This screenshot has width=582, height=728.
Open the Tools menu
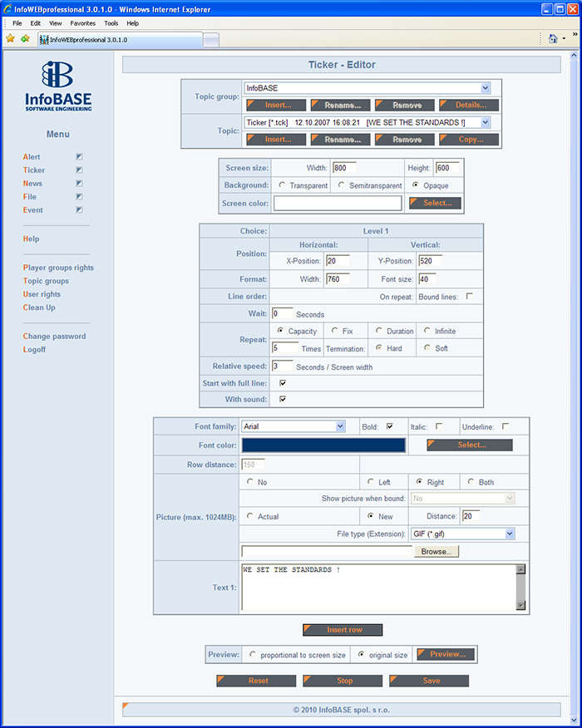click(111, 23)
